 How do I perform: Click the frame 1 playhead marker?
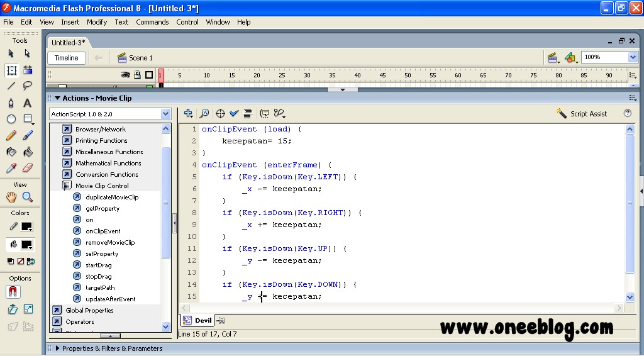click(x=161, y=75)
